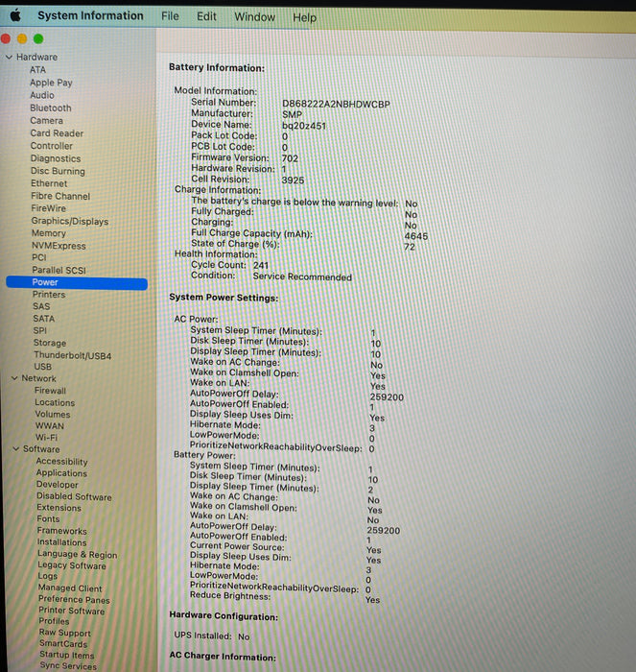The height and width of the screenshot is (672, 636).
Task: Select Bluetooth in the sidebar
Action: pyautogui.click(x=51, y=108)
